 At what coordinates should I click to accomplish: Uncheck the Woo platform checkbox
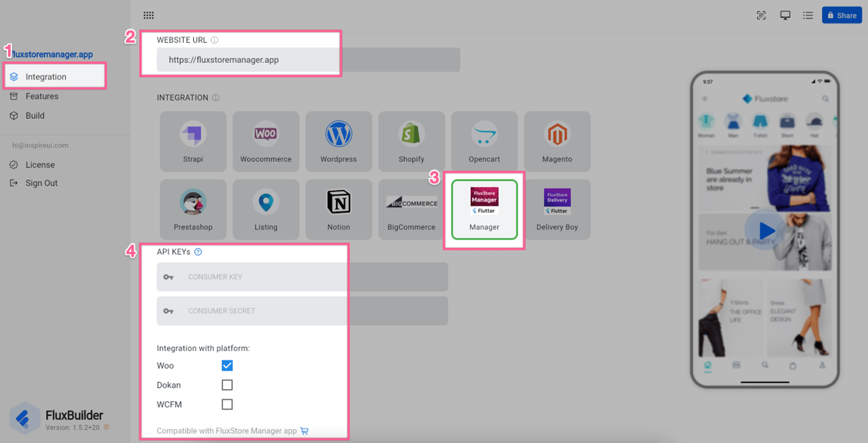click(227, 365)
